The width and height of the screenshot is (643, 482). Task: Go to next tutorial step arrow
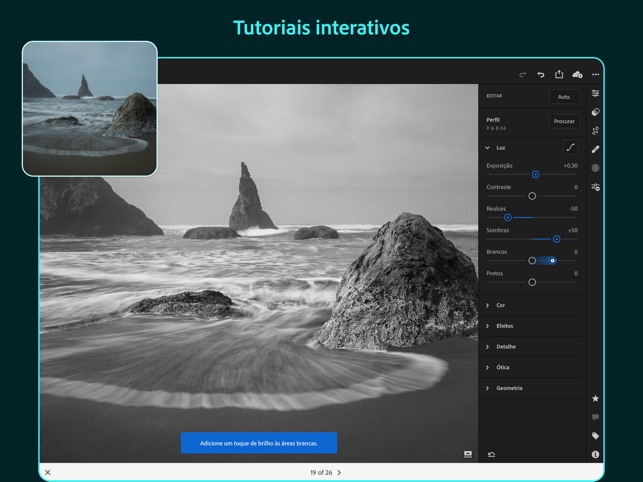click(339, 472)
